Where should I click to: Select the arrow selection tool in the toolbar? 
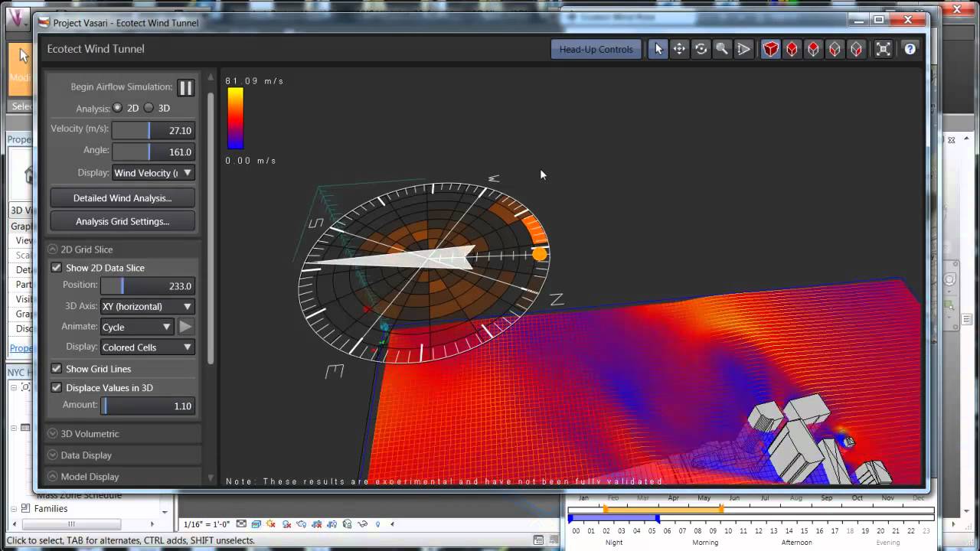click(x=658, y=48)
